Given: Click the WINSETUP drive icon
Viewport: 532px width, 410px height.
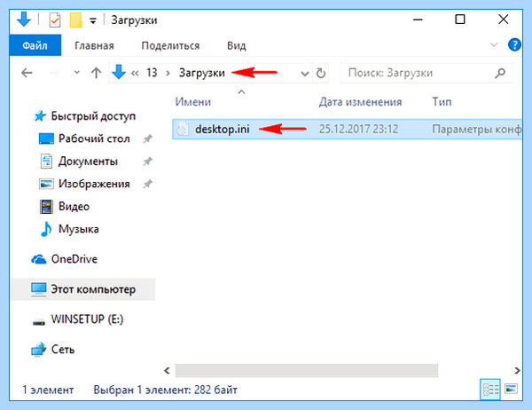Looking at the screenshot, I should point(39,321).
